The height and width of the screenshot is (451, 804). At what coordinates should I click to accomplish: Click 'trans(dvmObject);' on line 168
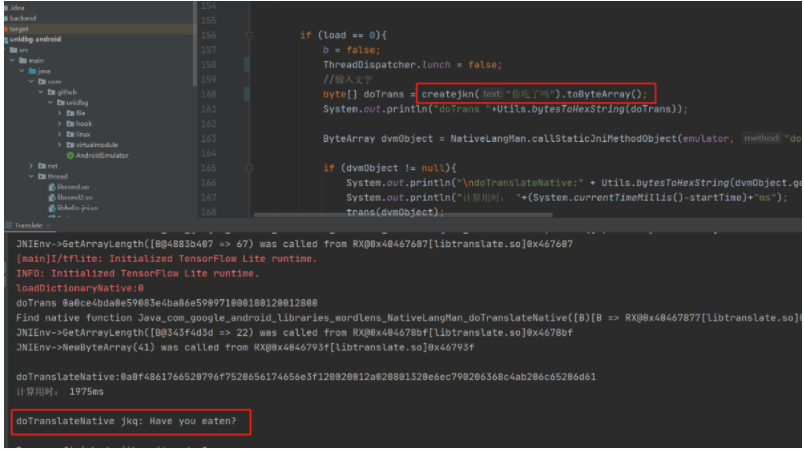click(x=395, y=212)
